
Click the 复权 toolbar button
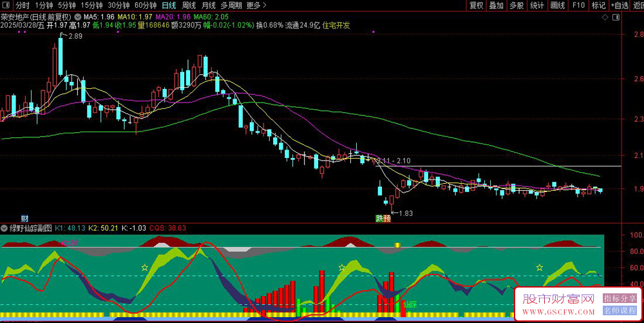pos(477,5)
